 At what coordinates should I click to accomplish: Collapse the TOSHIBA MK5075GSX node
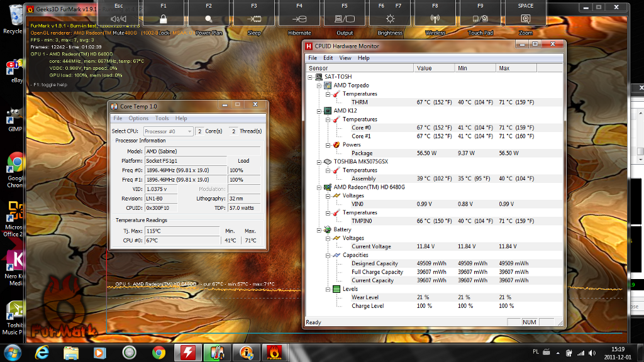coord(319,162)
